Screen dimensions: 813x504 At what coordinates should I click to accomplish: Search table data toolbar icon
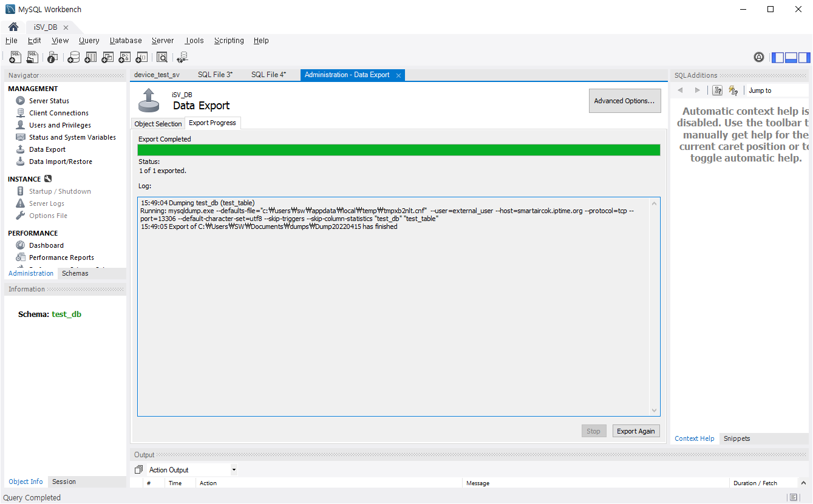pyautogui.click(x=162, y=57)
